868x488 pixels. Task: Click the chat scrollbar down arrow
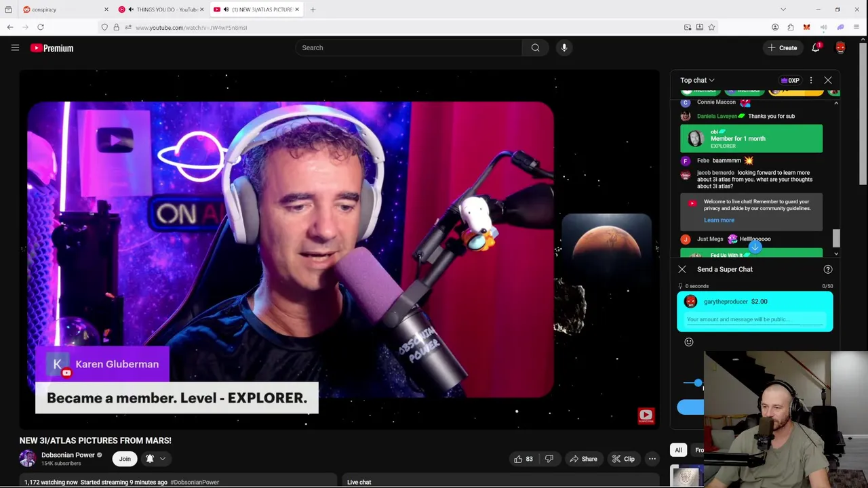(836, 253)
